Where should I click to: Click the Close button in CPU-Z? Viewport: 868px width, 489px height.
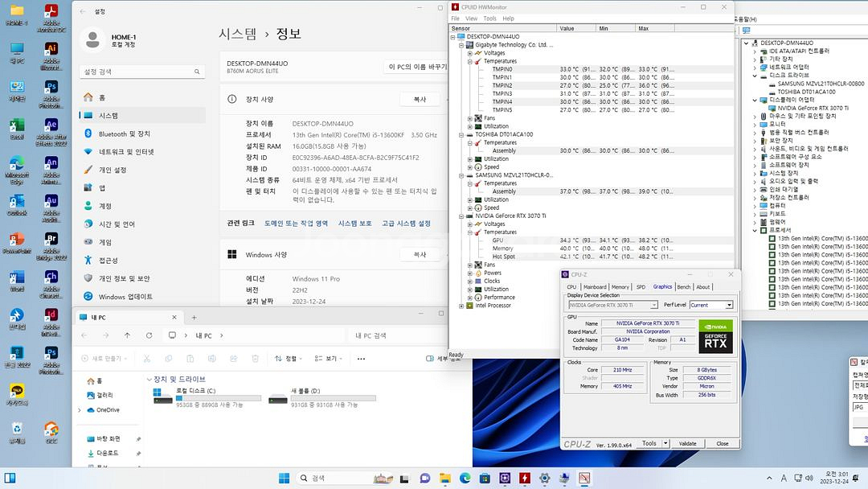[x=723, y=444]
